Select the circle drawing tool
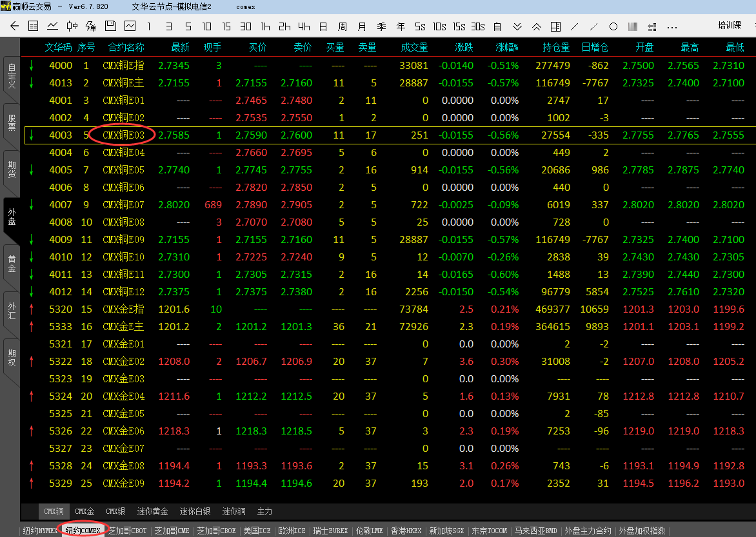The image size is (756, 537). click(x=613, y=26)
